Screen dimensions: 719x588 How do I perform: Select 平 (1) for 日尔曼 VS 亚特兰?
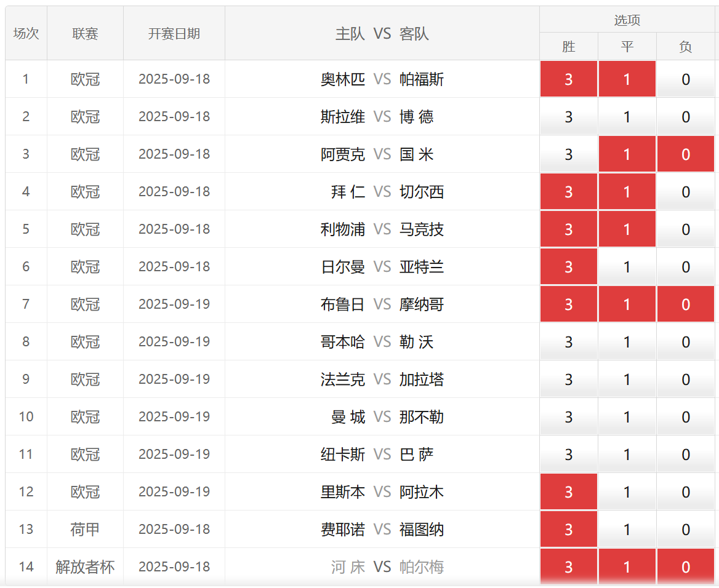(627, 267)
